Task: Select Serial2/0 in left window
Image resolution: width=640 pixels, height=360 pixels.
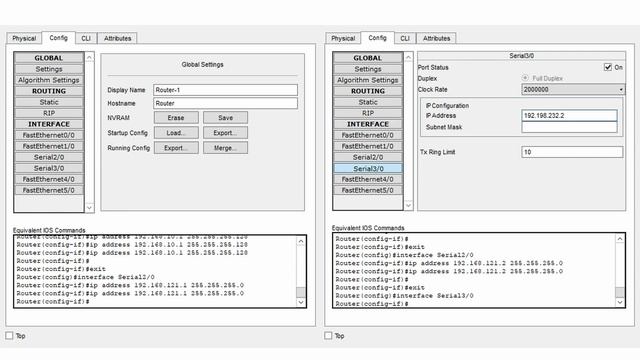Action: pyautogui.click(x=49, y=157)
